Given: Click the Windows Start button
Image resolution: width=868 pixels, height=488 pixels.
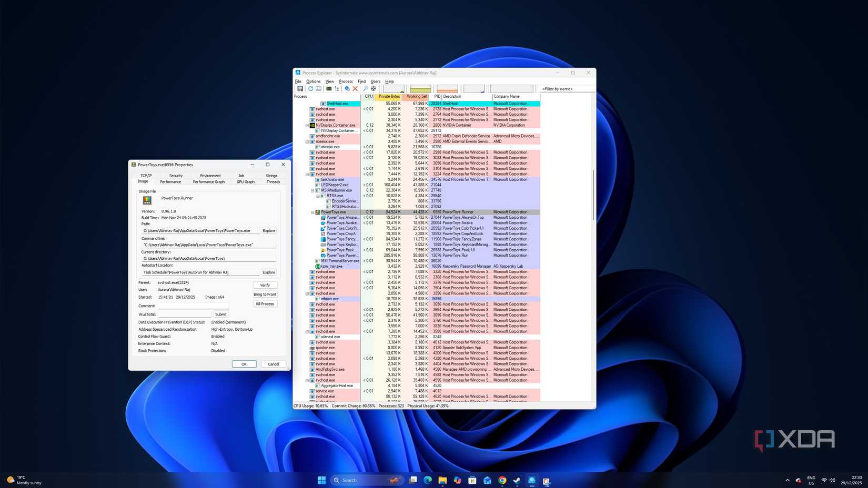Looking at the screenshot, I should (321, 480).
